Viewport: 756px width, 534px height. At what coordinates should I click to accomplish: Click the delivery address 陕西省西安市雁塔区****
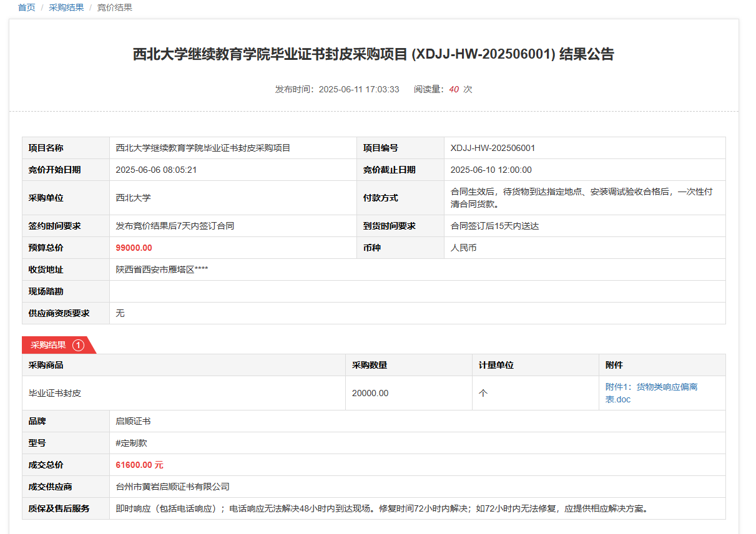[x=162, y=269]
